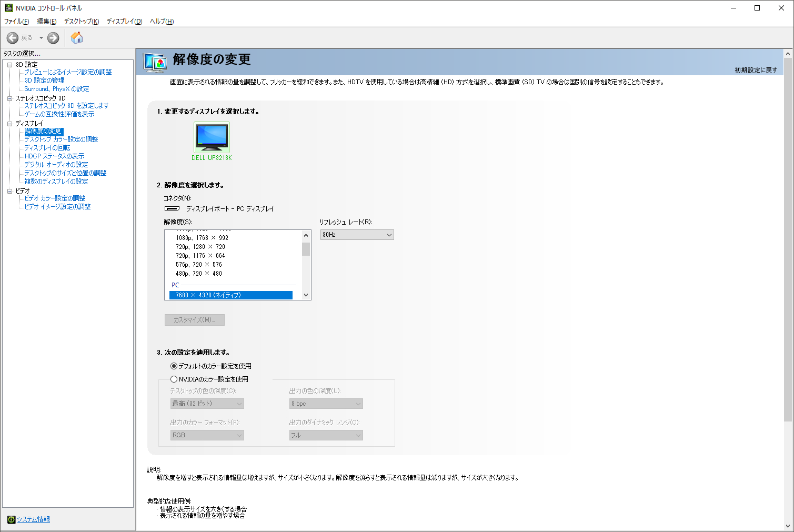Select 576p, 720 × 576 resolution
794x532 pixels.
(199, 265)
